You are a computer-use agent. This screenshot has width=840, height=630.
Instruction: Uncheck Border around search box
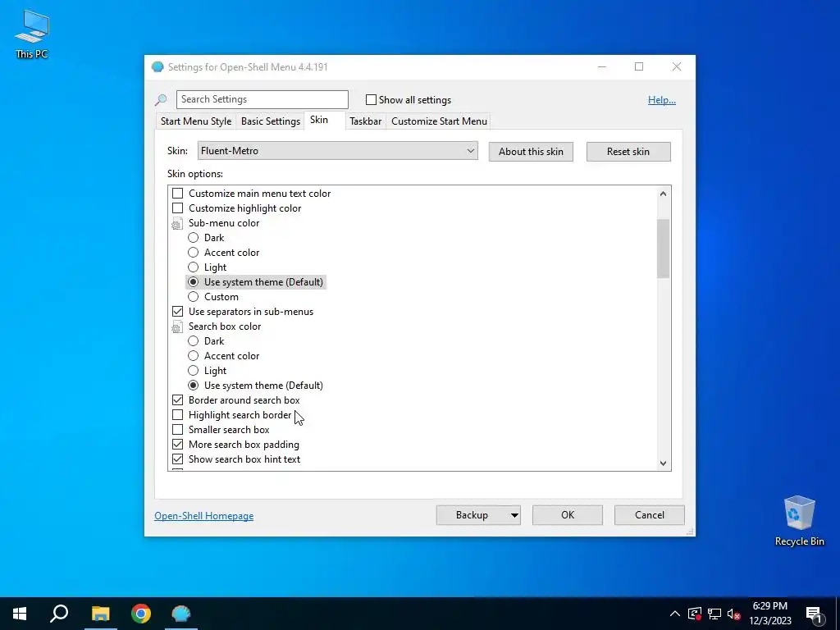(177, 400)
